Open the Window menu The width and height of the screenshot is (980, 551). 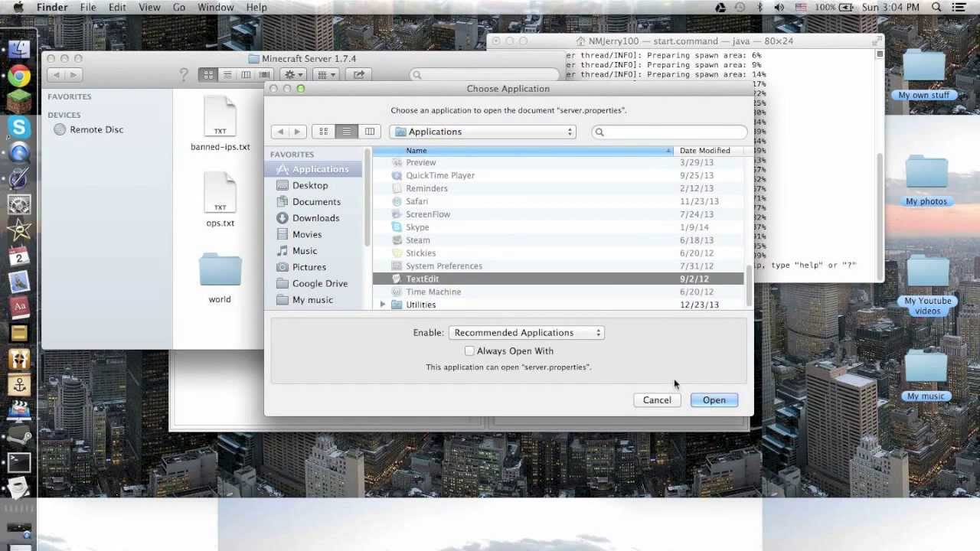point(216,8)
